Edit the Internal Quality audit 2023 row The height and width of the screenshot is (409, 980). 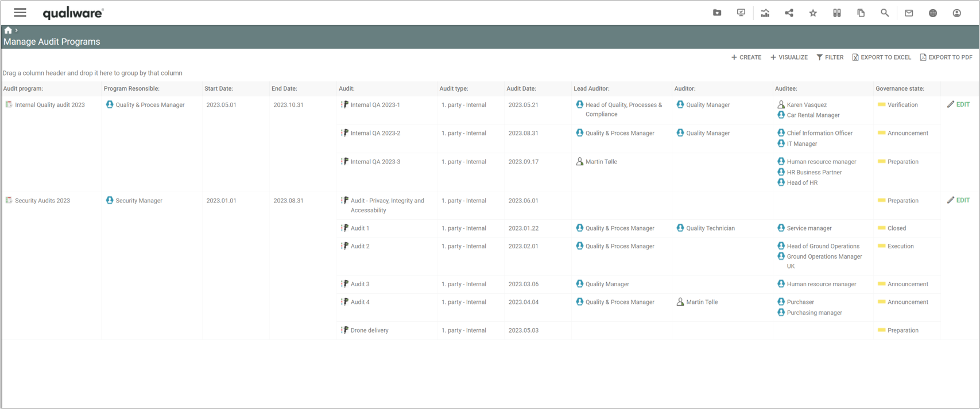pyautogui.click(x=958, y=104)
